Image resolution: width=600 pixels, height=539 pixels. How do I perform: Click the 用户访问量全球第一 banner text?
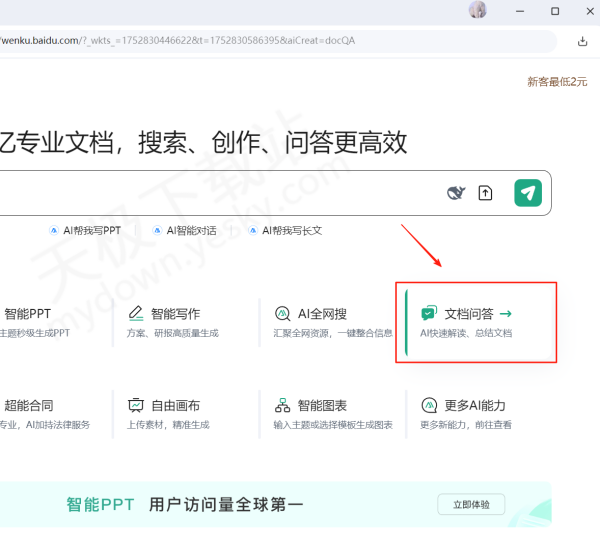(x=226, y=505)
